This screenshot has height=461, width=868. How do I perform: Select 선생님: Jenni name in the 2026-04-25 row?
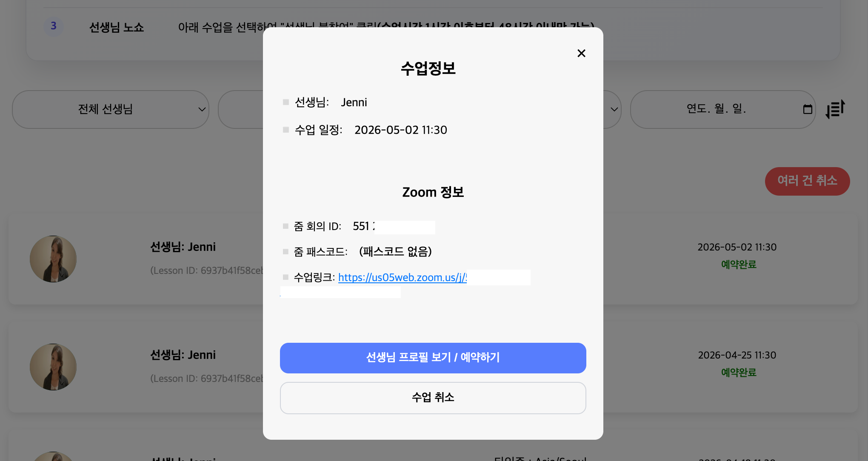(x=183, y=355)
